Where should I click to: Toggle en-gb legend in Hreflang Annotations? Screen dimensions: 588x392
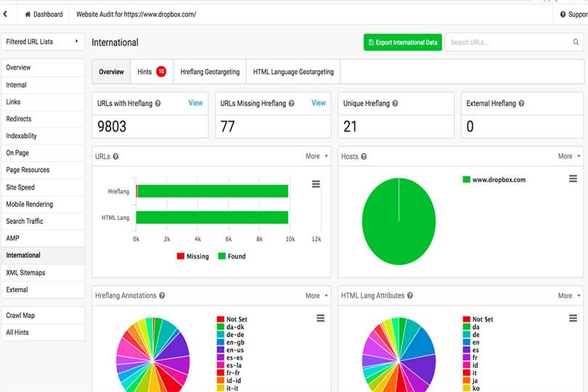(x=231, y=342)
